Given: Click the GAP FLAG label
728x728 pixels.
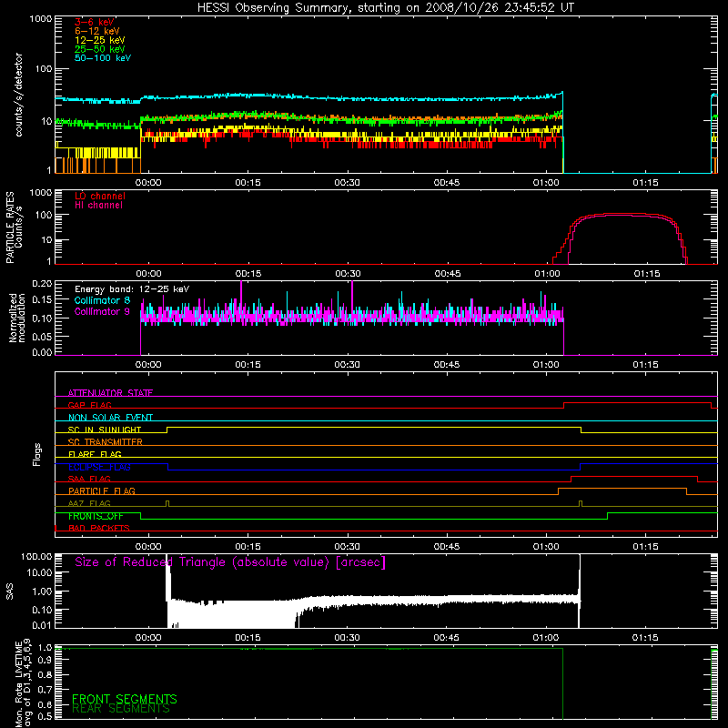Looking at the screenshot, I should [x=89, y=405].
